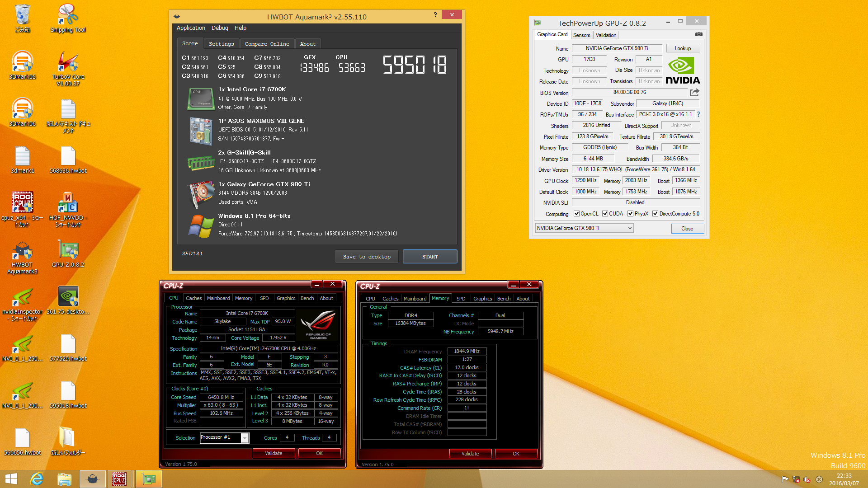The width and height of the screenshot is (868, 488).
Task: Click the DRAM Frequency 1844.9 MHz field
Action: [x=467, y=351]
